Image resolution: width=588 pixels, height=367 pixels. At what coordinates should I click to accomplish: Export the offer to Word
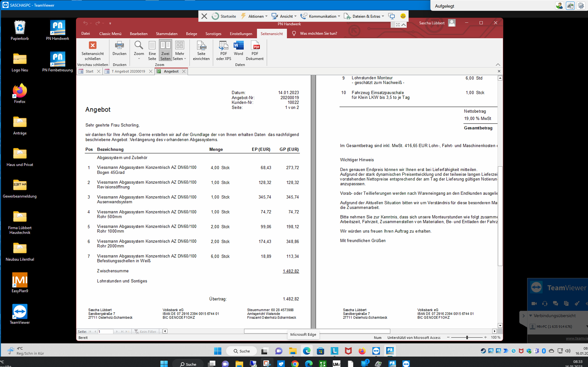click(x=238, y=48)
